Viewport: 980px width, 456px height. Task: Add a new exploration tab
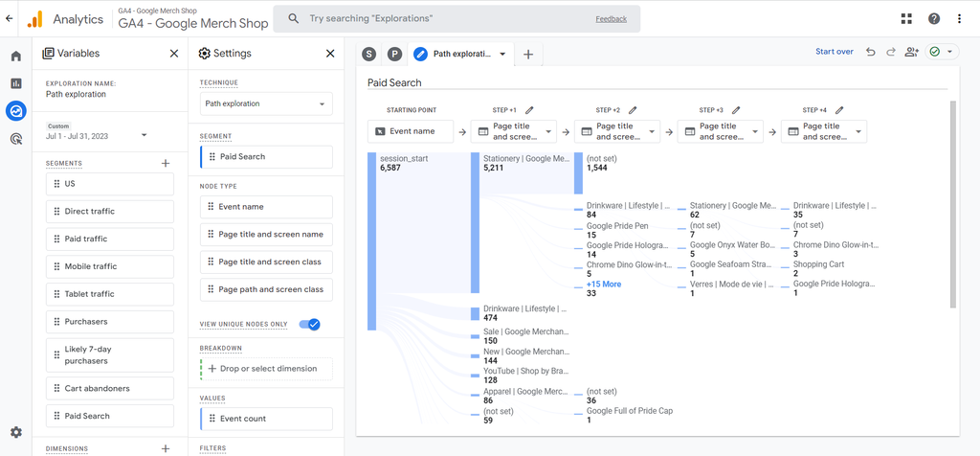click(x=528, y=55)
